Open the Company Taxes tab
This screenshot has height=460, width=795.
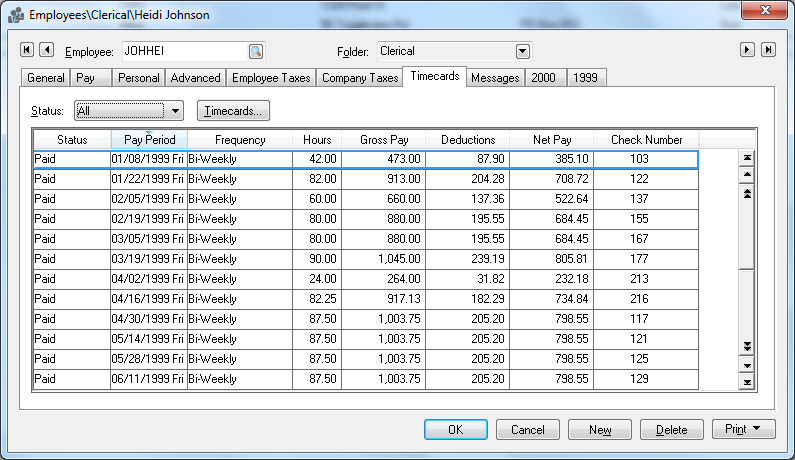[359, 78]
